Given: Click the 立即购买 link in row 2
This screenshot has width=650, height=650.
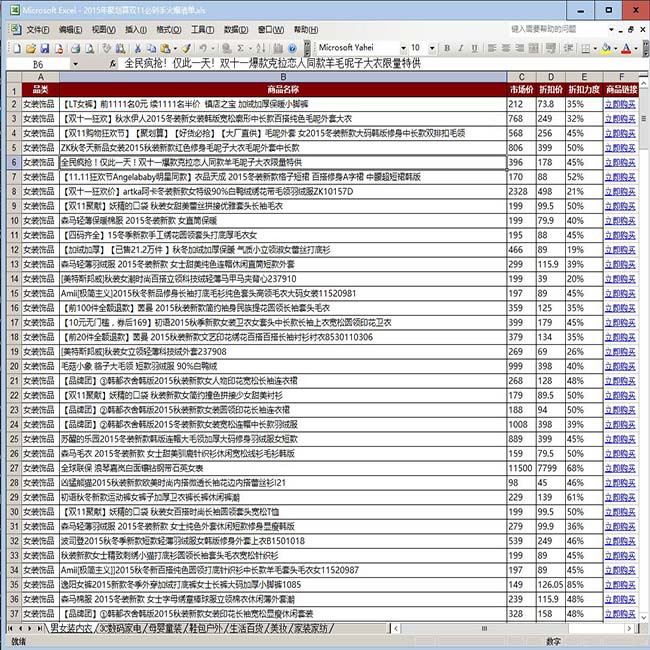Looking at the screenshot, I should tap(620, 104).
